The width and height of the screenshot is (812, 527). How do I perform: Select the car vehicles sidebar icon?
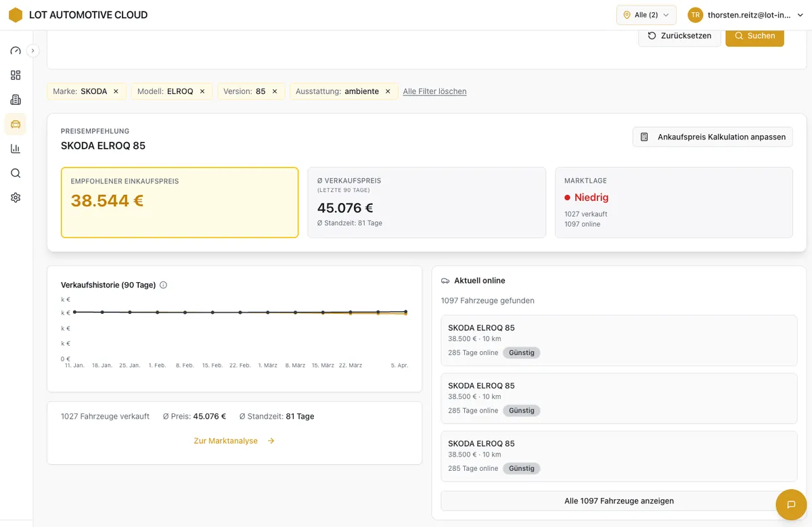[16, 124]
